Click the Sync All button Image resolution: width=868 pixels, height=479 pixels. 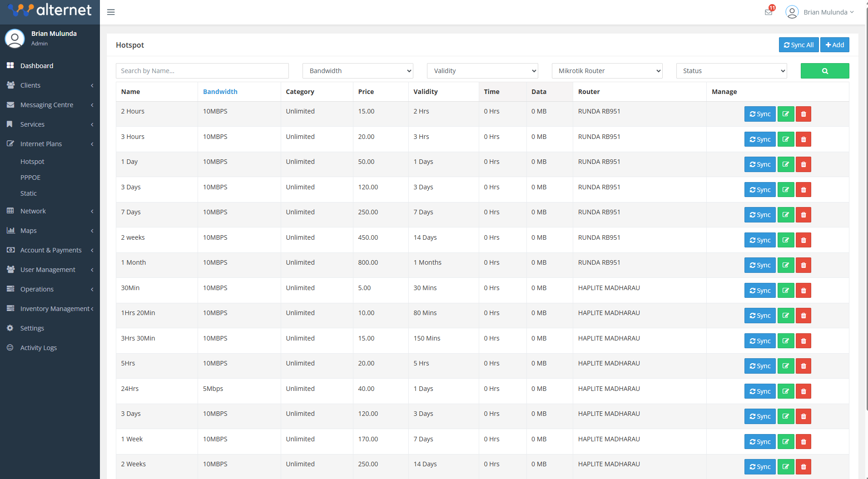point(799,45)
